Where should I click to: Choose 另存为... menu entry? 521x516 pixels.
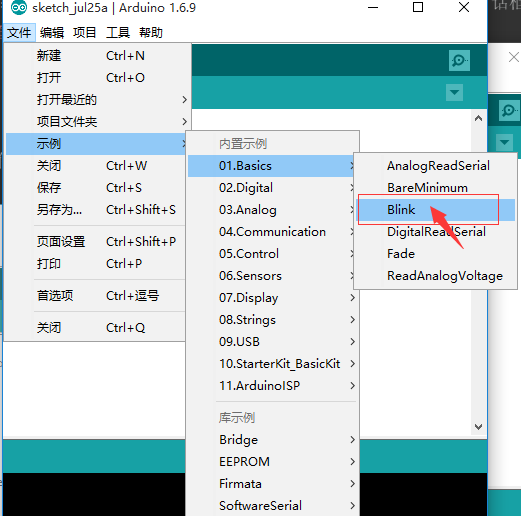(x=96, y=210)
